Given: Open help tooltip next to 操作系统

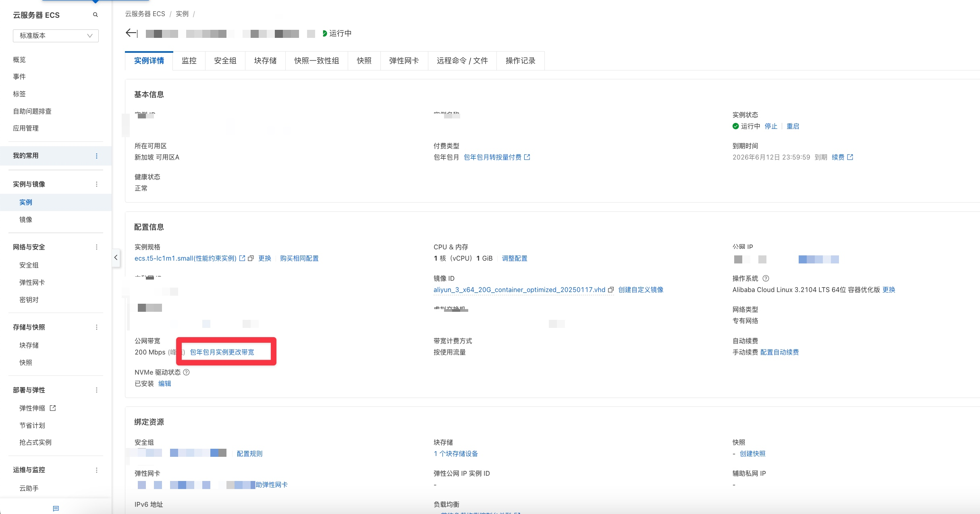Looking at the screenshot, I should 766,278.
